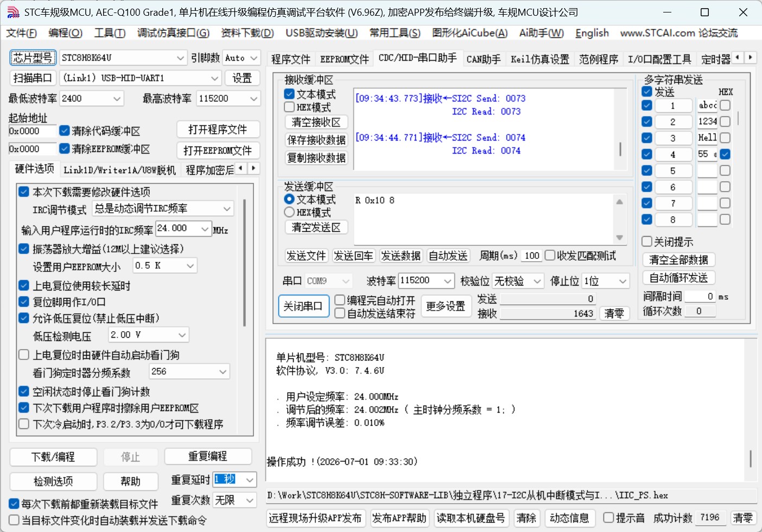Enable 提示音 checkbox

pos(609,517)
